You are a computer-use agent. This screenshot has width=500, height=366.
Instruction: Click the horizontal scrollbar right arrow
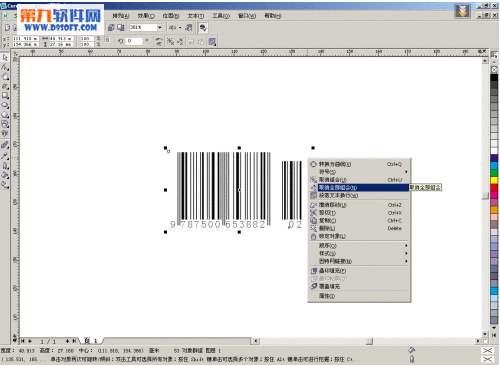pyautogui.click(x=478, y=341)
